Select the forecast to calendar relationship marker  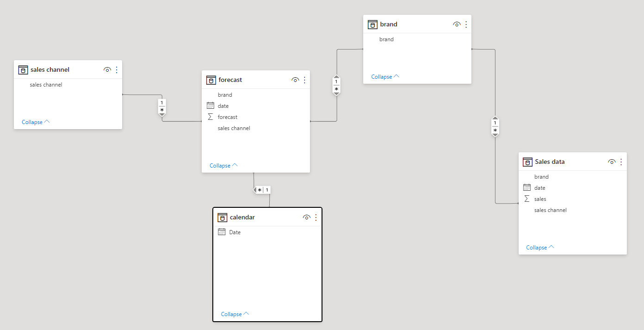pyautogui.click(x=262, y=190)
